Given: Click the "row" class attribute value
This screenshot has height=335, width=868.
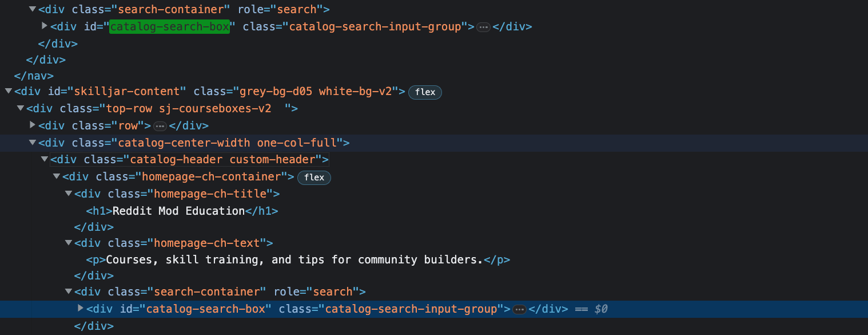Looking at the screenshot, I should (x=128, y=125).
